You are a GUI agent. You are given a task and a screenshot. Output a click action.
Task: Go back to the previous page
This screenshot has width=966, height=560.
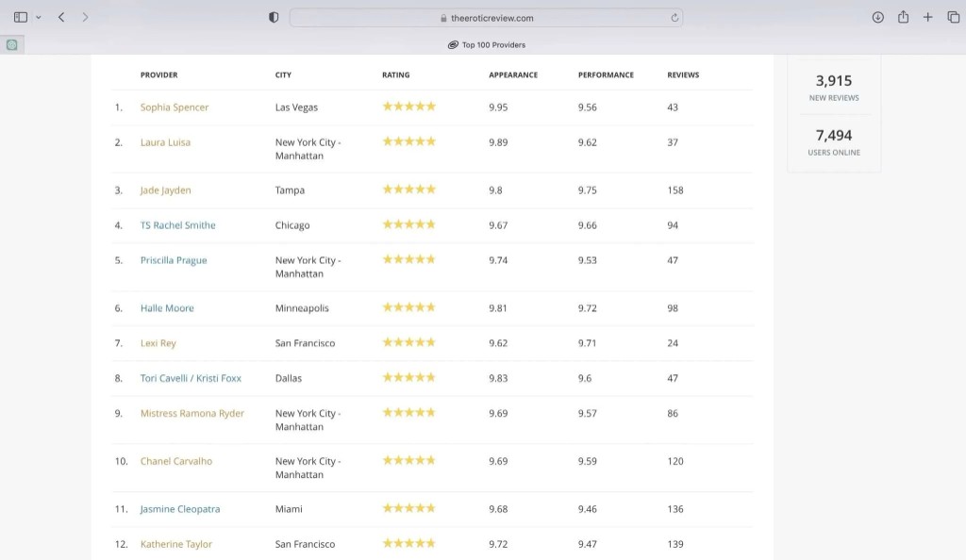61,17
